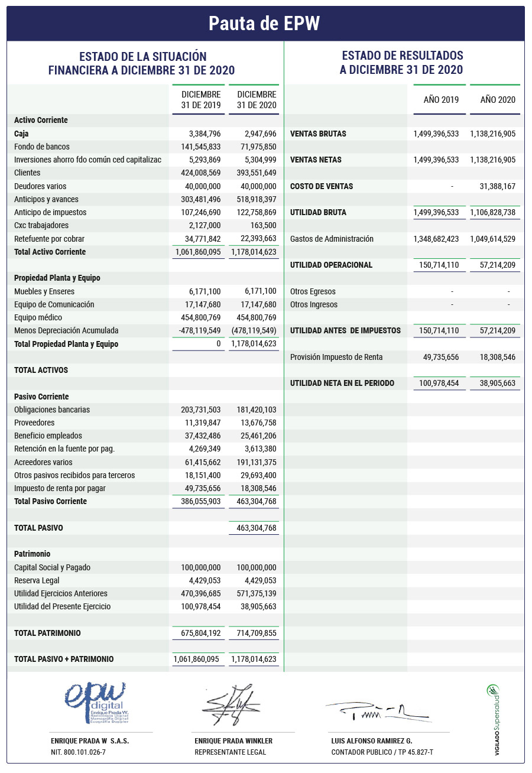Click the Ventas Brutas 2020 value
The width and height of the screenshot is (532, 773).
click(x=493, y=134)
